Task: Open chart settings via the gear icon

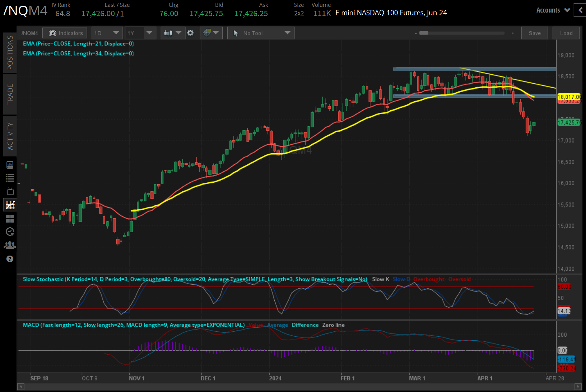Action: point(190,33)
